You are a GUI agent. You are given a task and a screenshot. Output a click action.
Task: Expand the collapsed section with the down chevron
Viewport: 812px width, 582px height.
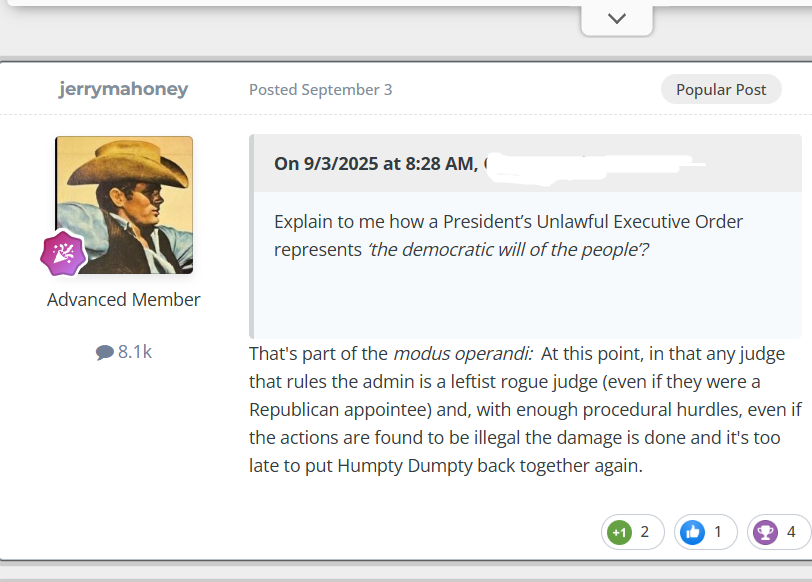pos(617,18)
